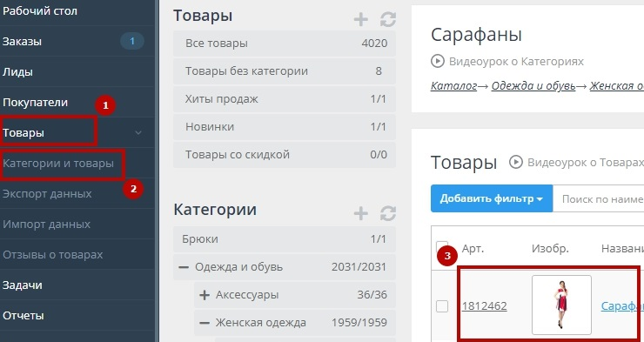
Task: Select Товары со скидкой row
Action: pos(285,154)
